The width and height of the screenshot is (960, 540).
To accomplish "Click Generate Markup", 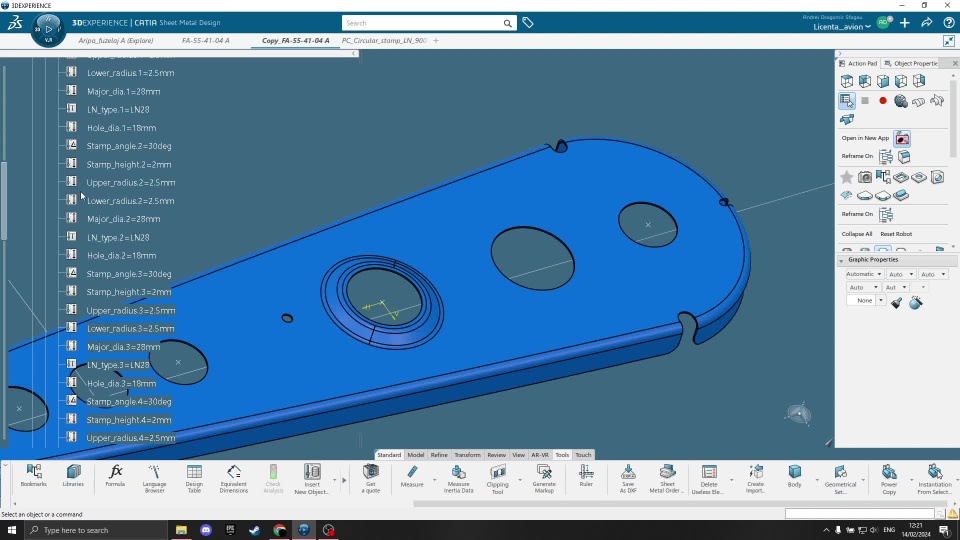I will [x=544, y=478].
